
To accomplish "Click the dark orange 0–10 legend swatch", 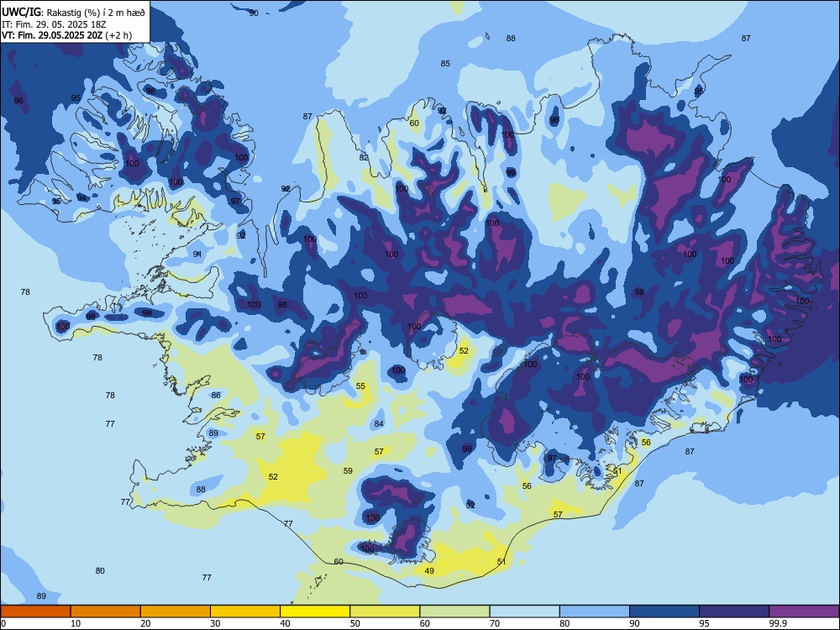I will point(35,612).
